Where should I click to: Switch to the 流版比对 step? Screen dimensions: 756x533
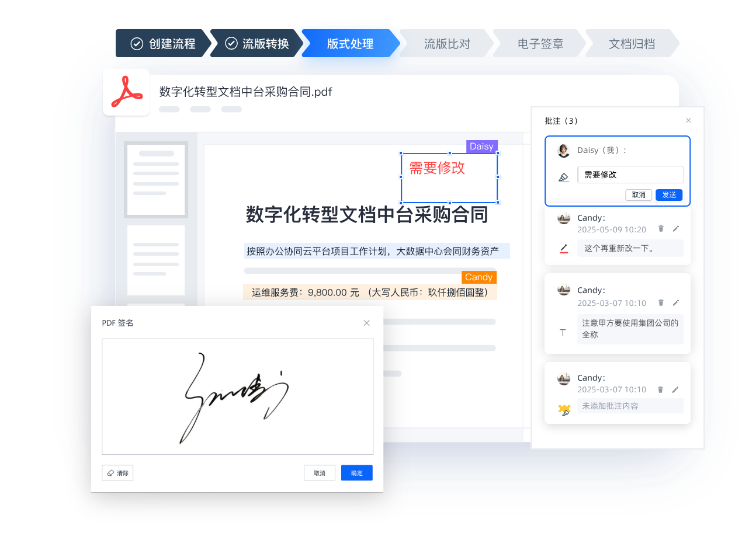(x=447, y=44)
